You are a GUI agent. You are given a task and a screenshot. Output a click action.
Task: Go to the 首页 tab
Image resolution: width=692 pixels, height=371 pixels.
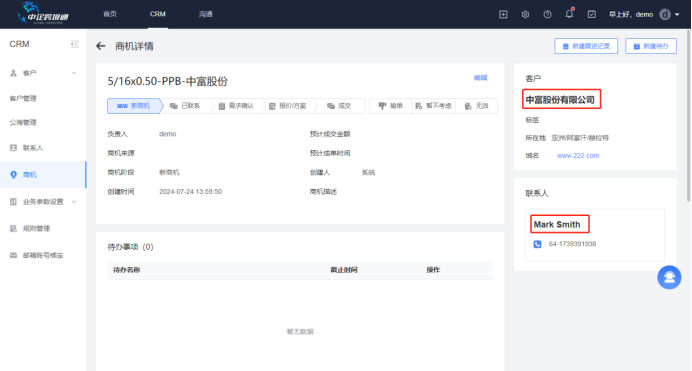(110, 14)
